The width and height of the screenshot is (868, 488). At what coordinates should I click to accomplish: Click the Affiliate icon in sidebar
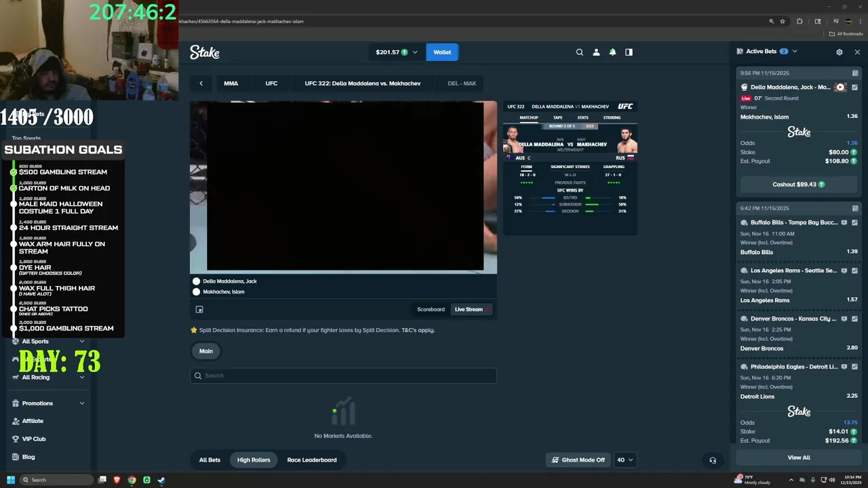pyautogui.click(x=16, y=421)
